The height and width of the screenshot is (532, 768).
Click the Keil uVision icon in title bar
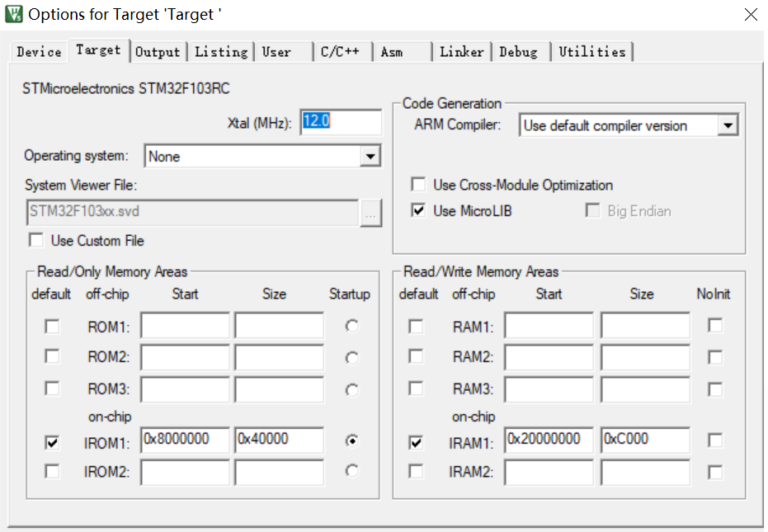point(14,14)
